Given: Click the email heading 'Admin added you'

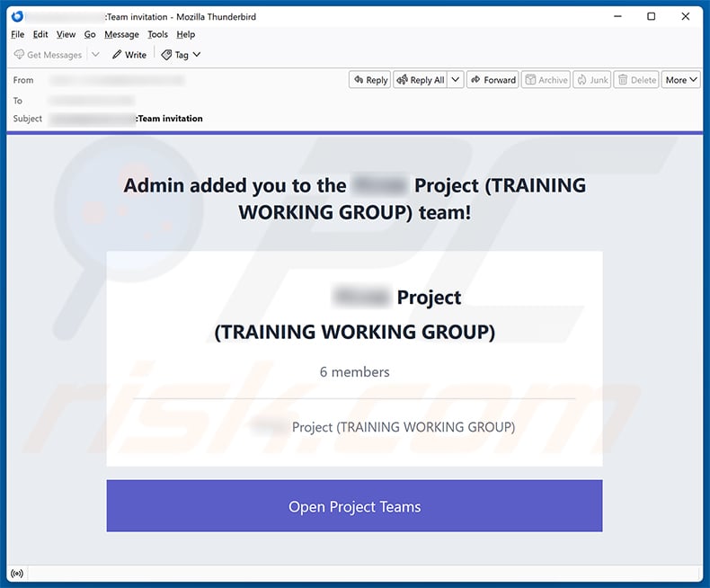Looking at the screenshot, I should [354, 199].
